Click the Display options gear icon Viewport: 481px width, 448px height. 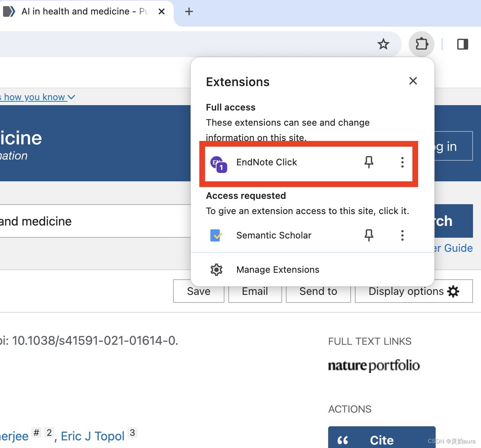click(x=453, y=291)
